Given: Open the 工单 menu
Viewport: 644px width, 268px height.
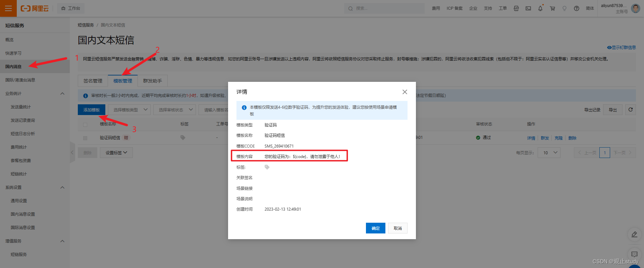Looking at the screenshot, I should coord(502,8).
